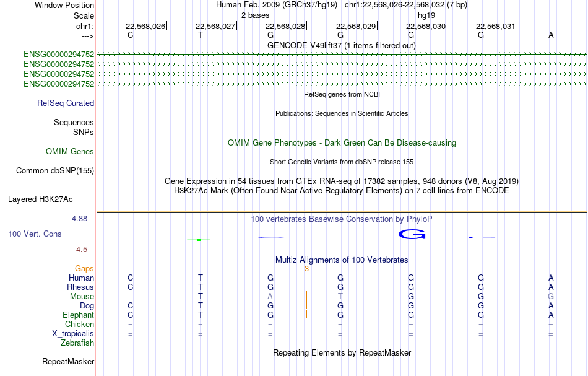Viewport: 588px width, 376px height.
Task: Click Repeating Elements by RepeatMasker title
Action: coord(342,352)
